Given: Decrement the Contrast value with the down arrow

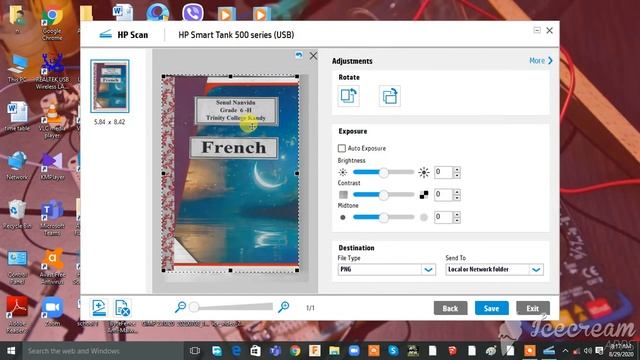Looking at the screenshot, I should (x=457, y=198).
